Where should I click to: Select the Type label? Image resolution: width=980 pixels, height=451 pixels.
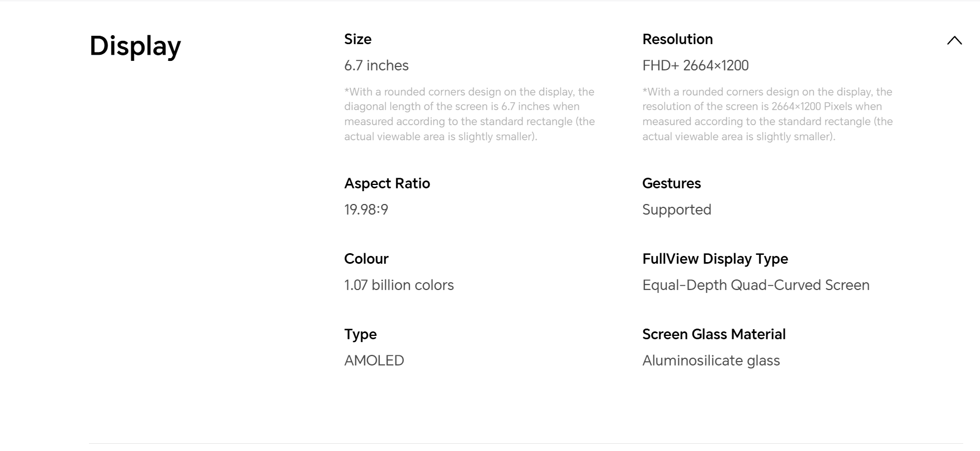click(360, 334)
